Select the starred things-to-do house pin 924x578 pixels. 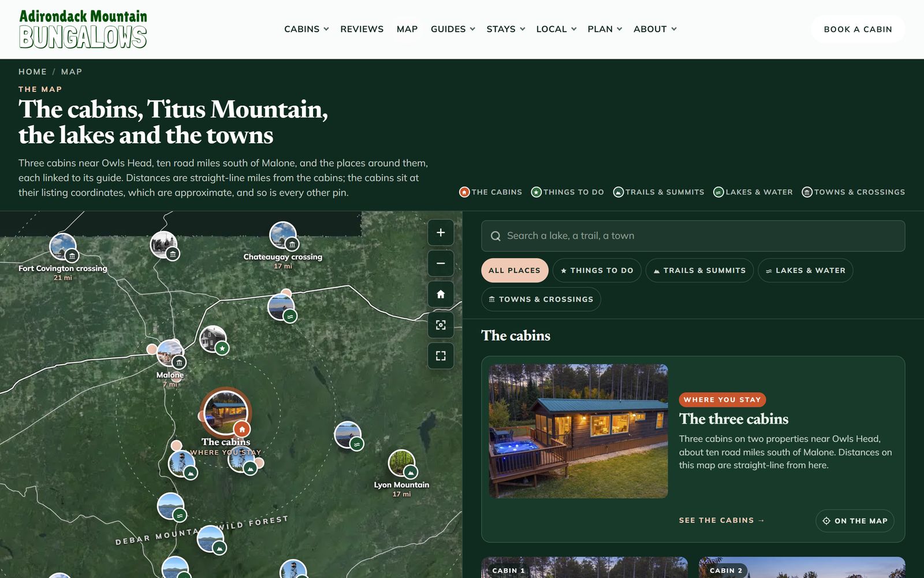[x=213, y=339]
